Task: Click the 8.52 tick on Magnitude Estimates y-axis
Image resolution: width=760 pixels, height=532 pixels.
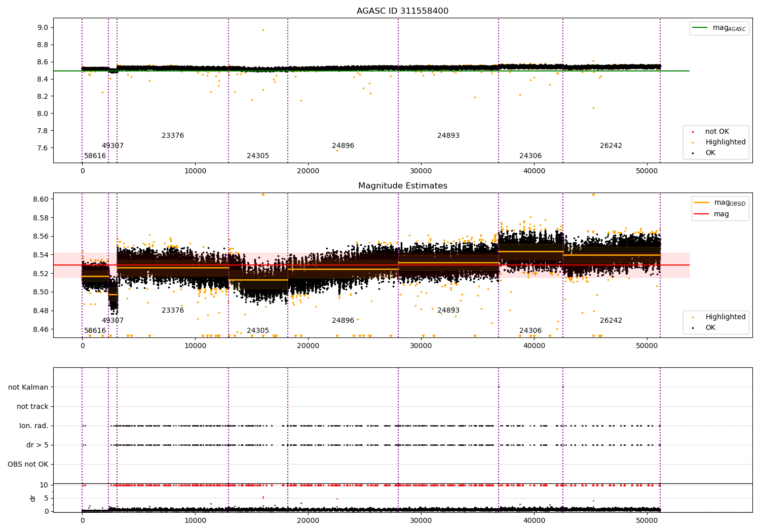Action: [41, 274]
